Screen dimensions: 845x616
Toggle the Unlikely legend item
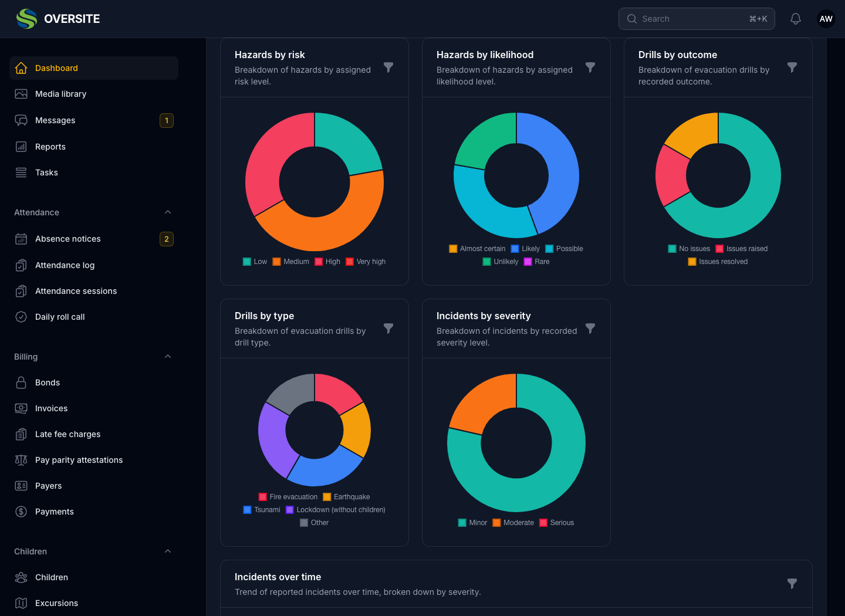(501, 262)
